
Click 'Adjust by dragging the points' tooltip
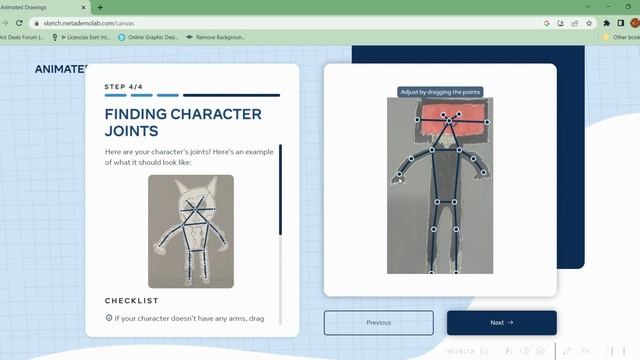(440, 92)
